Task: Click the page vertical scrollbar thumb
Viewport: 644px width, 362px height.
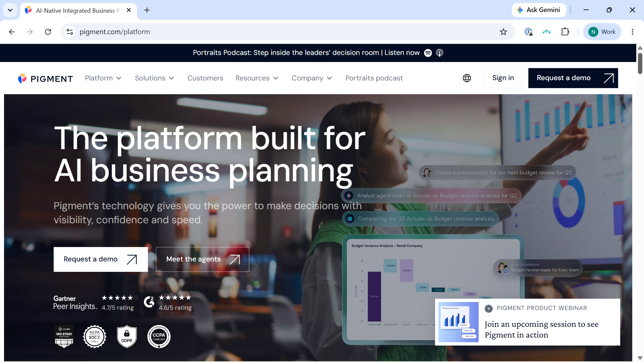Action: pyautogui.click(x=640, y=63)
